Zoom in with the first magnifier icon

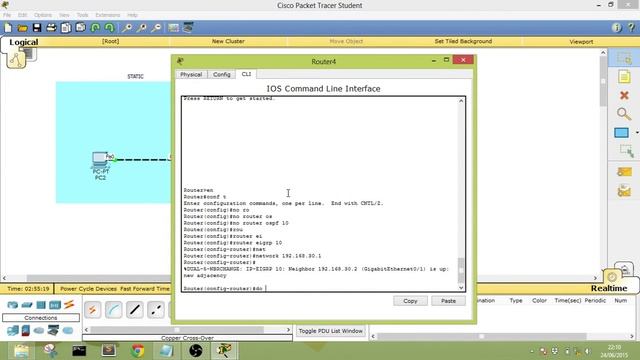point(127,28)
